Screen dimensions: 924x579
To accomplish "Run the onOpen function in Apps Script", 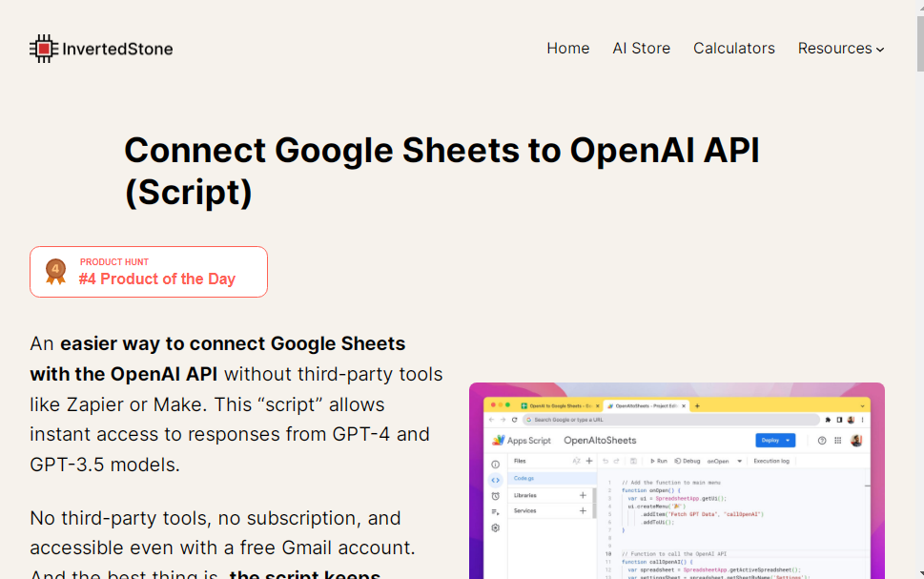I will point(658,461).
